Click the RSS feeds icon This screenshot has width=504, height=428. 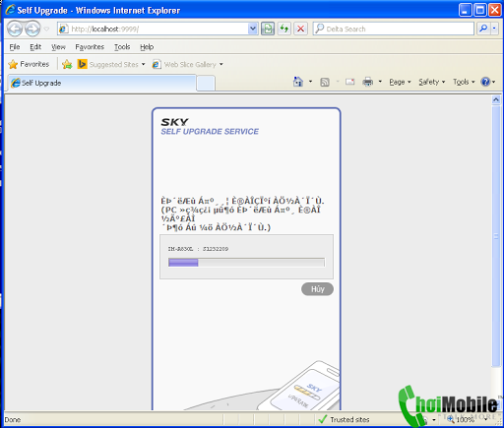325,82
